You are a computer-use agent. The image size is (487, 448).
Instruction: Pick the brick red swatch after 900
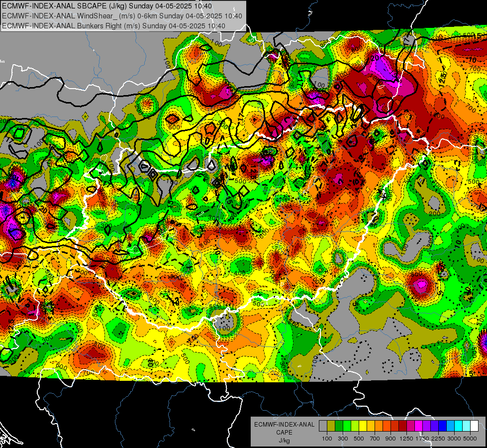click(x=395, y=426)
